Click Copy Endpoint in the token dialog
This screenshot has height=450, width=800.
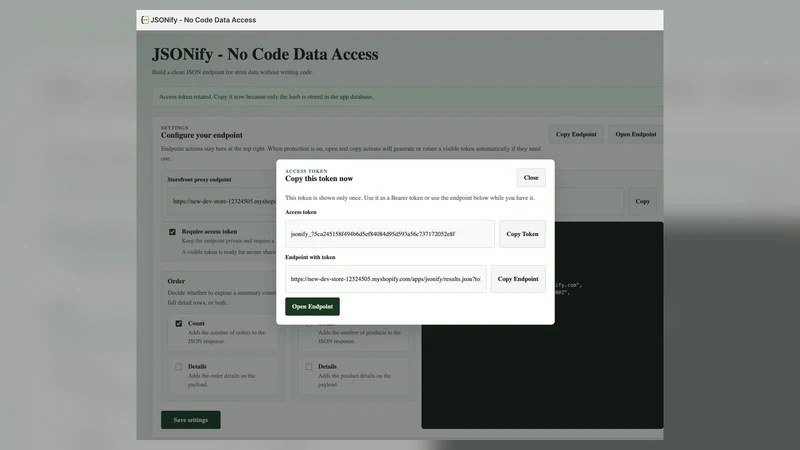(518, 279)
